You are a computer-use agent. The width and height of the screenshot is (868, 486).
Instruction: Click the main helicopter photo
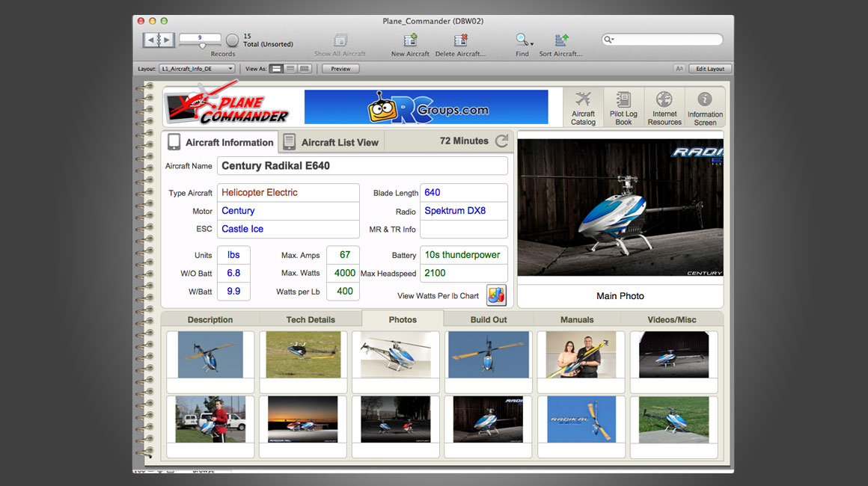(x=620, y=207)
